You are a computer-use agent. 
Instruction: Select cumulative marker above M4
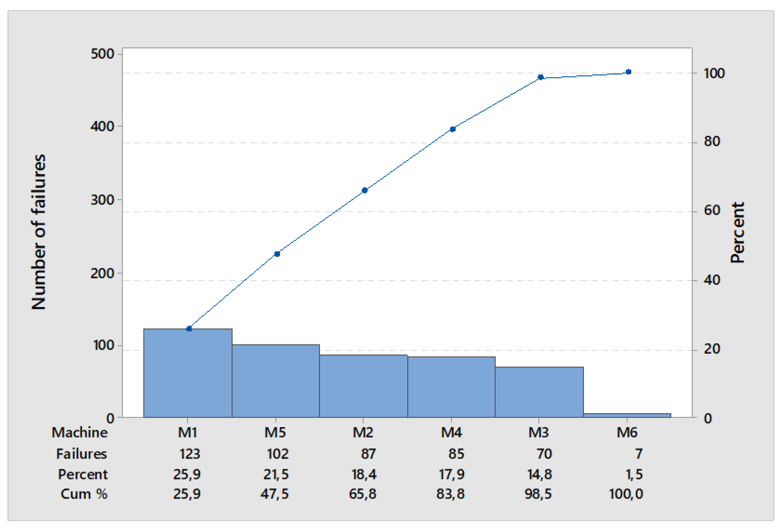tap(453, 129)
